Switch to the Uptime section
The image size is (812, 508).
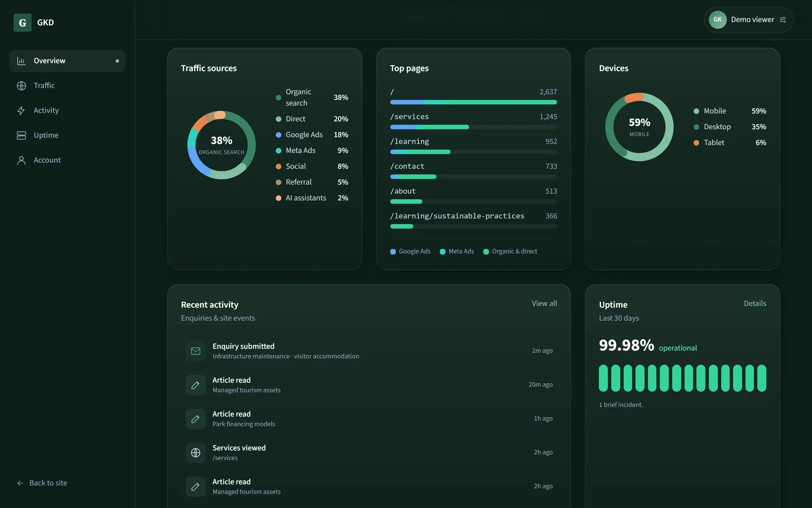pos(67,136)
